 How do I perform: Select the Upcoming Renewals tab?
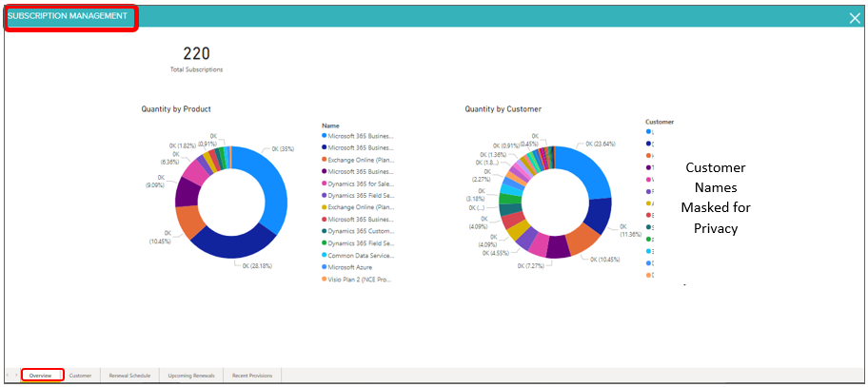pos(191,376)
